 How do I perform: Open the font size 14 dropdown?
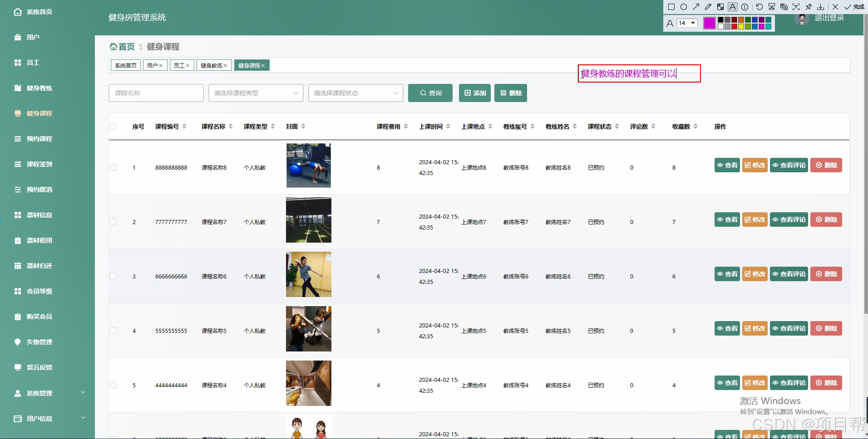click(x=687, y=23)
